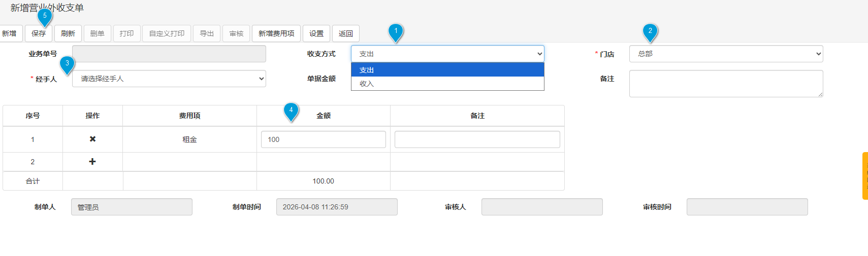Click into the 备注 textarea at top right

click(x=726, y=84)
